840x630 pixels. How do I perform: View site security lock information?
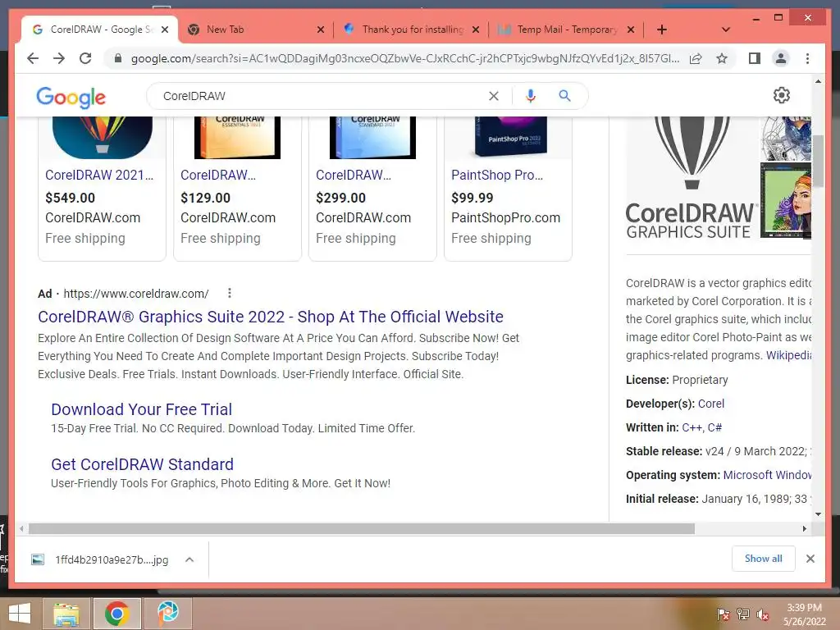pyautogui.click(x=118, y=58)
